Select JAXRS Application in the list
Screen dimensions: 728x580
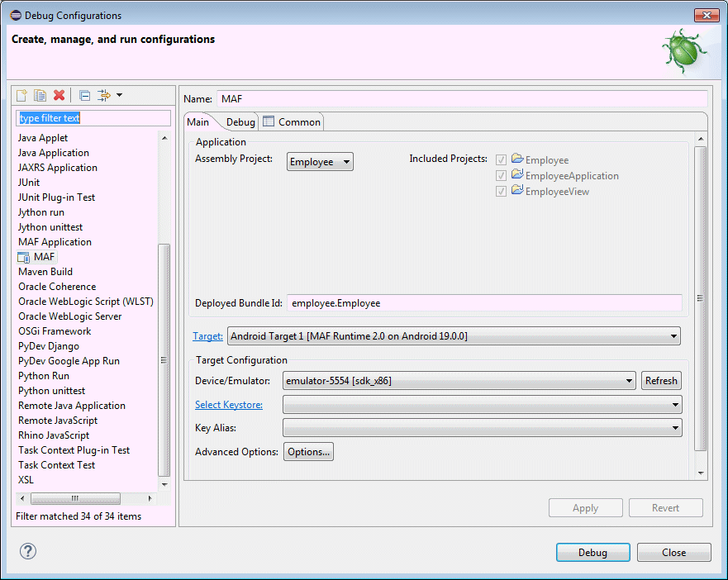[x=58, y=168]
